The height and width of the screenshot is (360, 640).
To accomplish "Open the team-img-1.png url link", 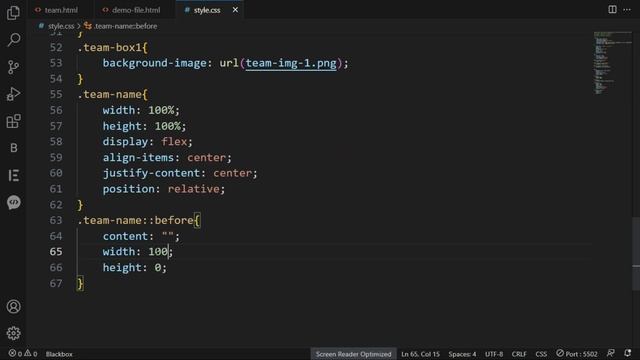I will [x=291, y=63].
